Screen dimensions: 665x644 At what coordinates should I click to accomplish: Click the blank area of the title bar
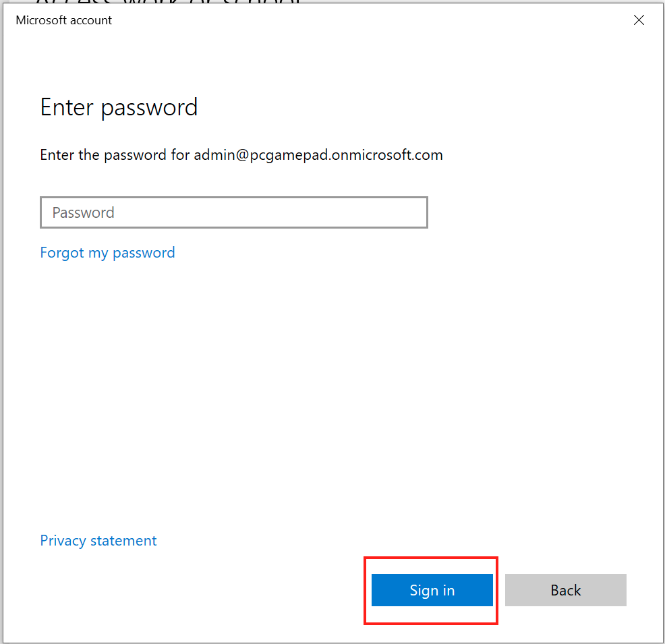click(x=371, y=20)
